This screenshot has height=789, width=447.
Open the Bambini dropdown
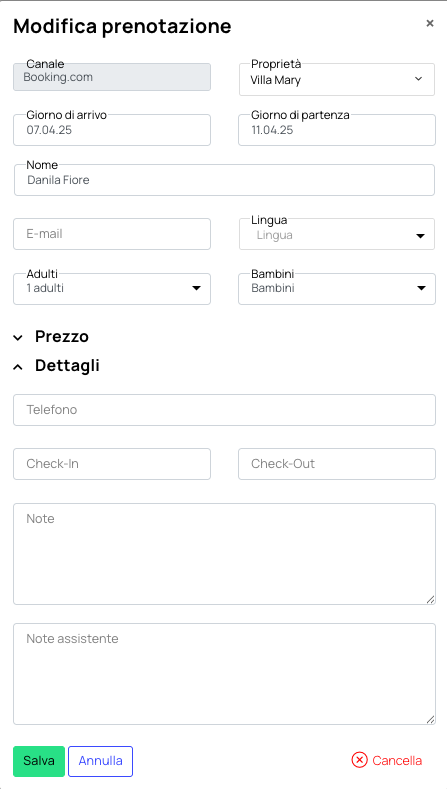pos(337,289)
